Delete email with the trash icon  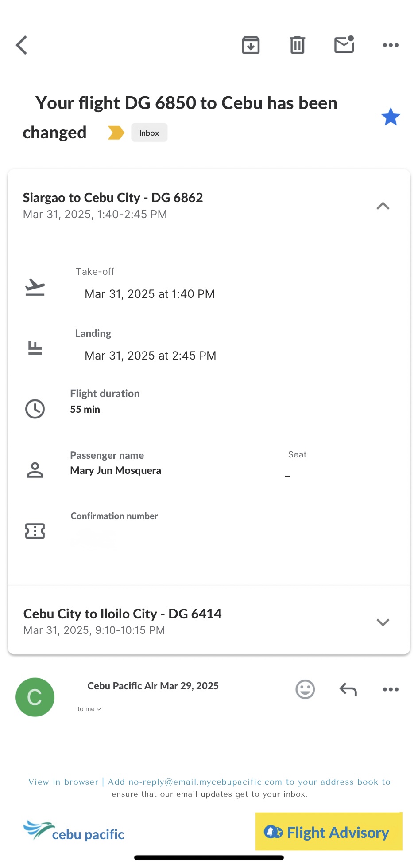click(297, 45)
